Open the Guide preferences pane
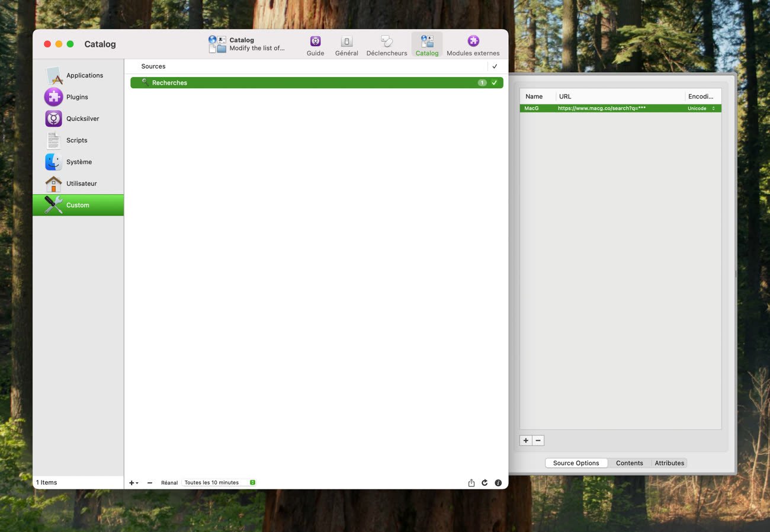 pyautogui.click(x=315, y=46)
